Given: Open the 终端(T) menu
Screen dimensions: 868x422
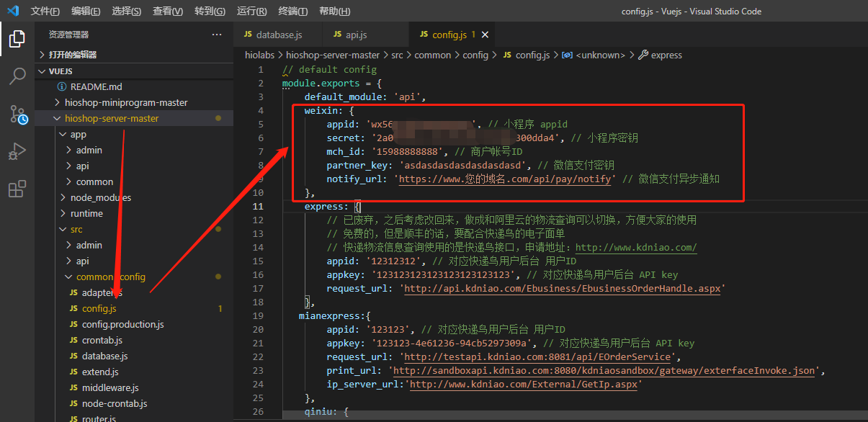Looking at the screenshot, I should click(293, 12).
